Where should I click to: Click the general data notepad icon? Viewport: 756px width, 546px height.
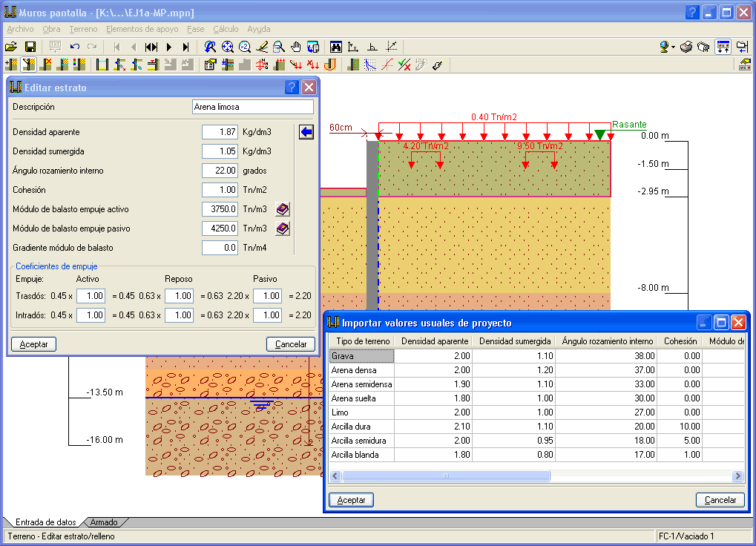[x=210, y=65]
